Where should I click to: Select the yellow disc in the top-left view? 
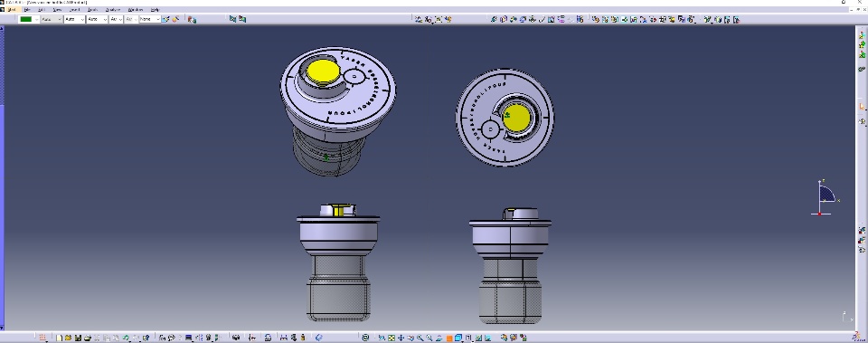tap(323, 71)
